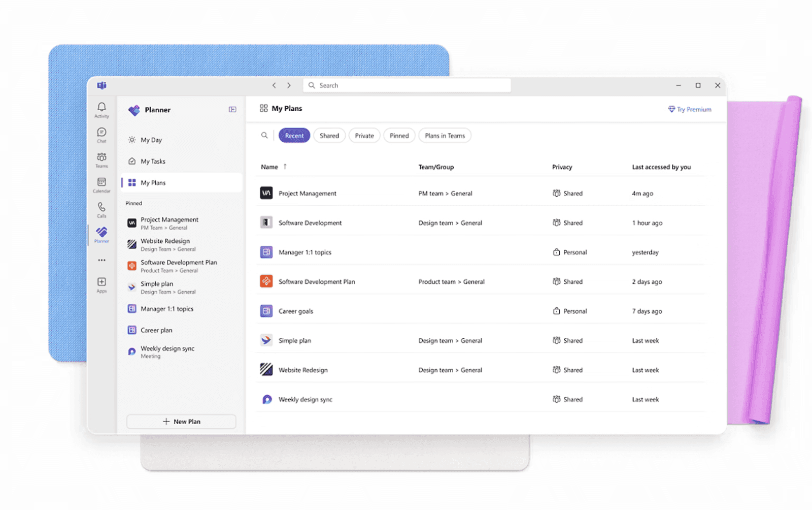
Task: Click the Weekly design sync icon in table
Action: click(x=266, y=399)
